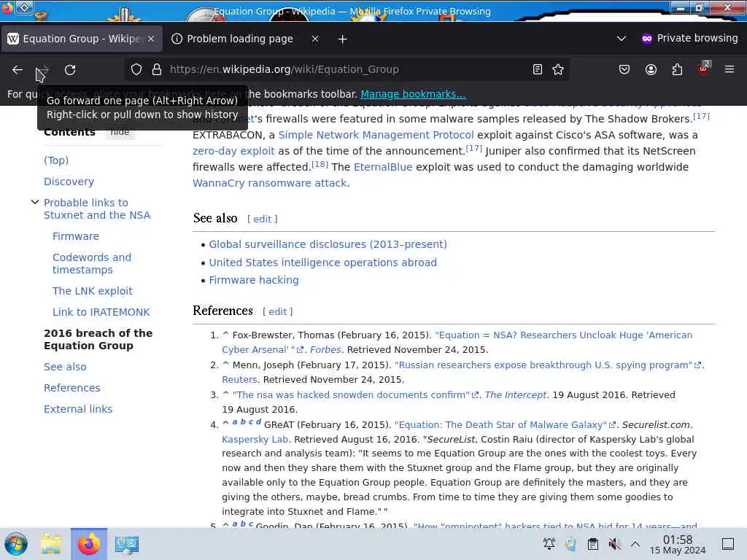Go forward one page button
This screenshot has height=560, width=747.
point(42,69)
